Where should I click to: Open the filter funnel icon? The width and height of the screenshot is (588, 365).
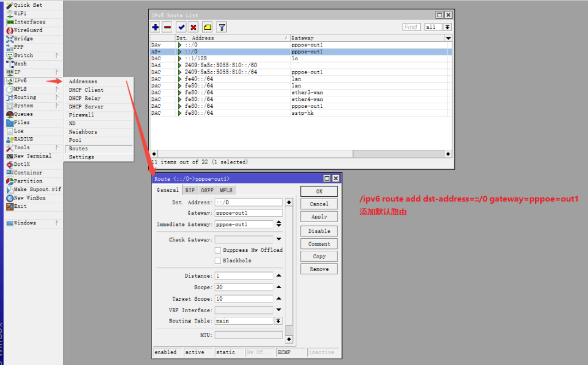point(222,27)
